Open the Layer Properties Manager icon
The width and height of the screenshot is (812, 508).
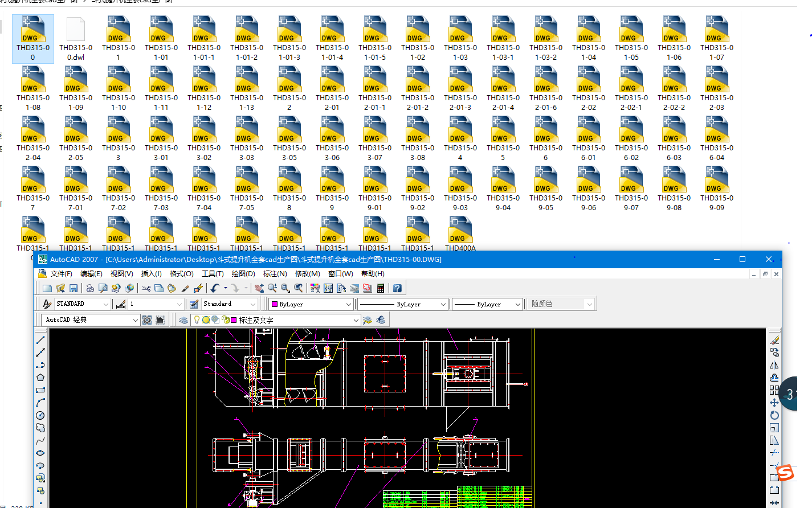[183, 320]
